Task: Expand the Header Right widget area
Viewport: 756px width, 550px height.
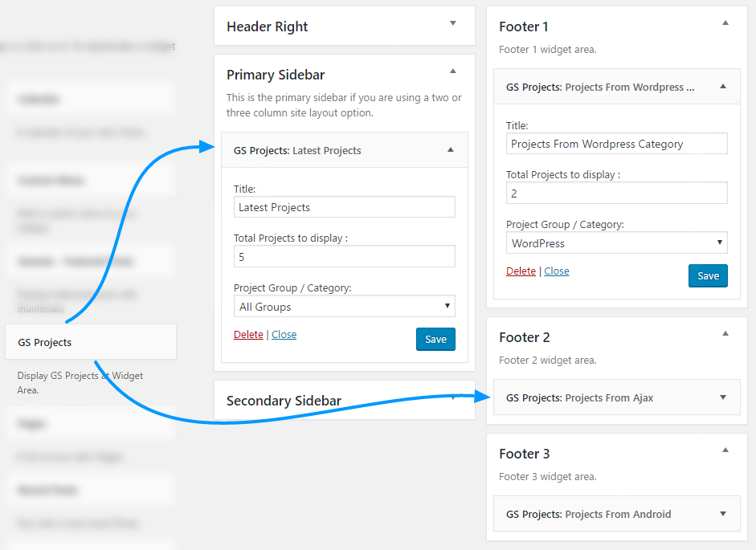Action: coord(453,23)
